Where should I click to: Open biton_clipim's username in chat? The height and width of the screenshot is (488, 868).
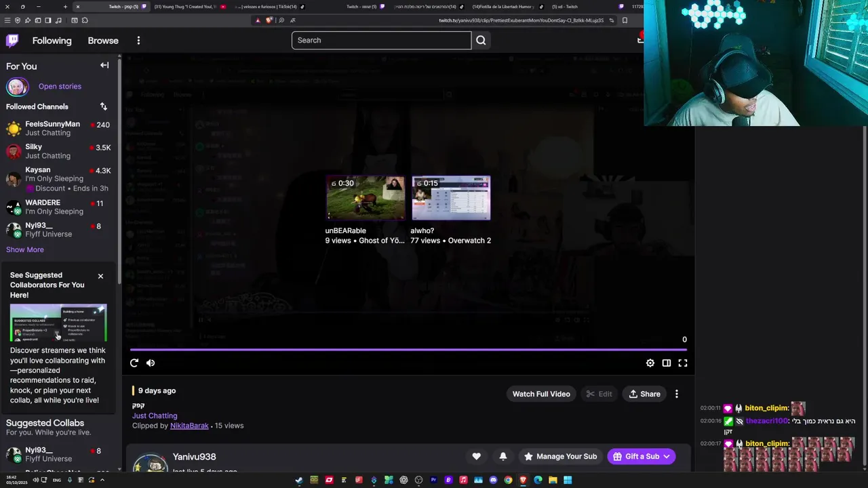(x=766, y=408)
